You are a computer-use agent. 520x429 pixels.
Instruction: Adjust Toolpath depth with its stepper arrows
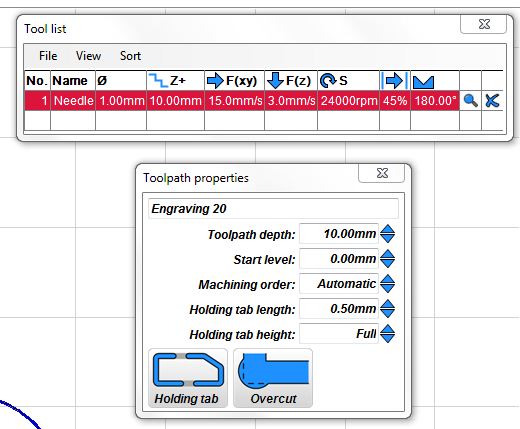tap(387, 234)
